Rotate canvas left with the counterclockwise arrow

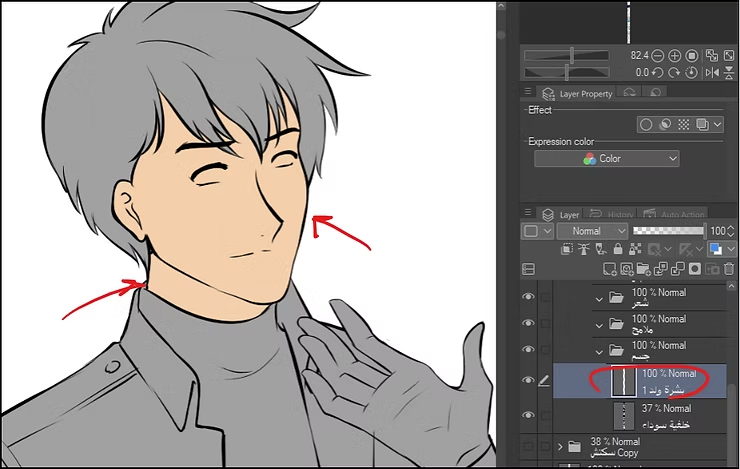tap(657, 73)
